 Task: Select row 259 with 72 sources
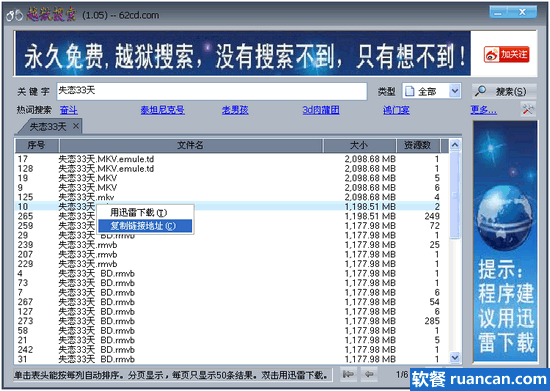(232, 225)
